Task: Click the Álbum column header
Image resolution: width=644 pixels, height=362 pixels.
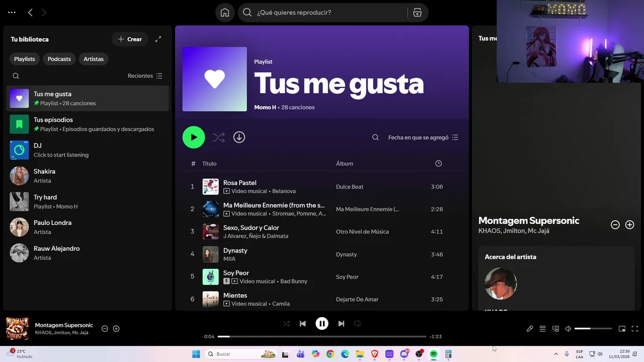Action: (345, 163)
